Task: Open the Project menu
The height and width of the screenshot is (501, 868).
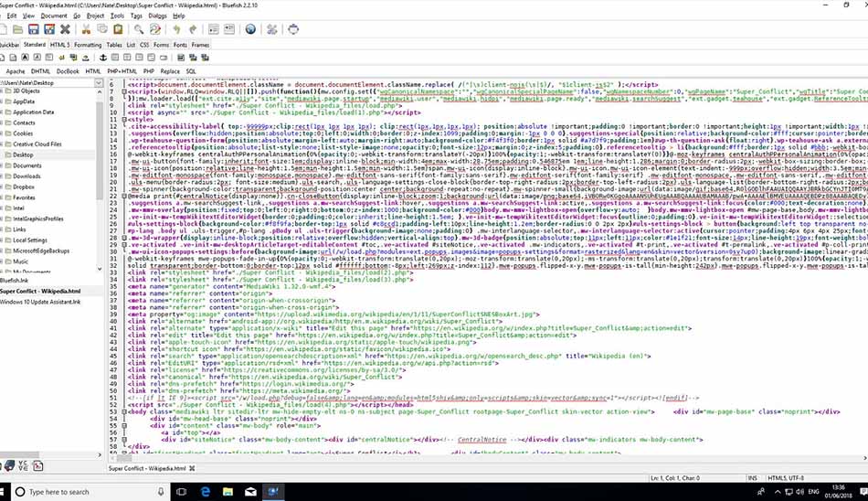Action: pos(95,16)
